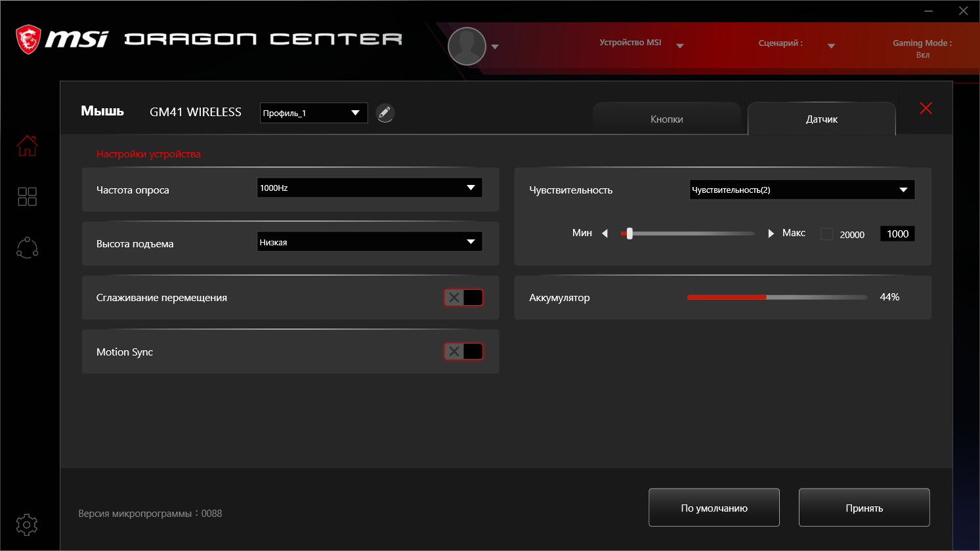Toggle Сглаживание перемещения switch

tap(463, 298)
